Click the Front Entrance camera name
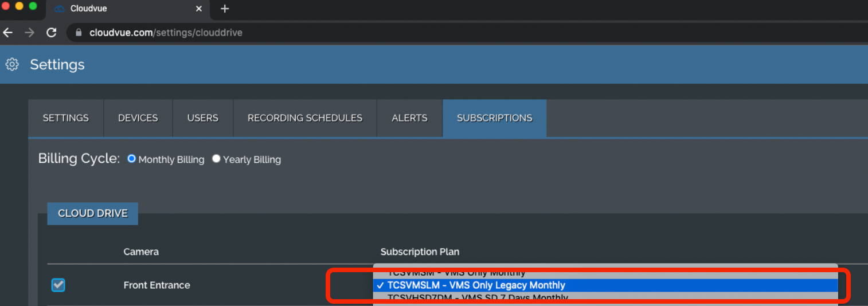The height and width of the screenshot is (306, 868). 157,285
